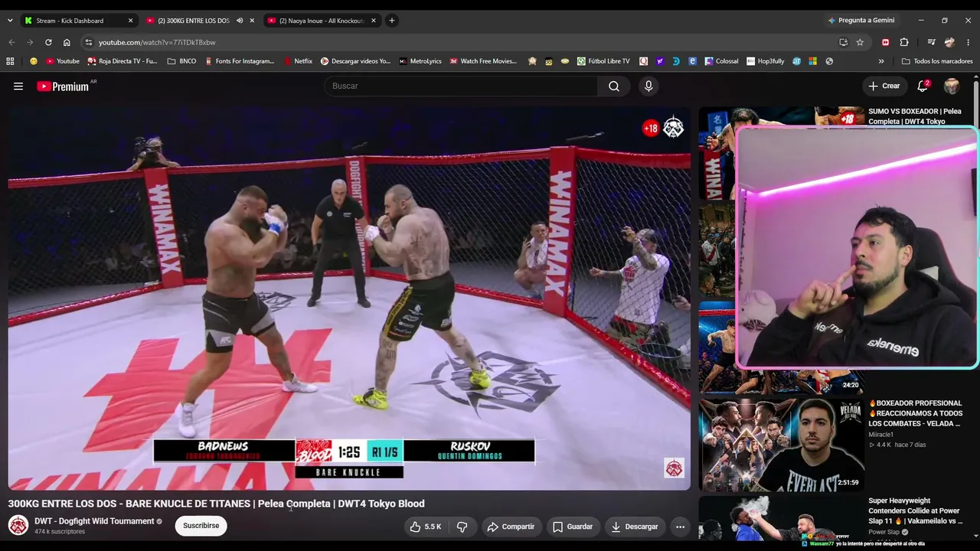Expand the Chrome tab search dropdown
This screenshot has height=551, width=980.
10,21
